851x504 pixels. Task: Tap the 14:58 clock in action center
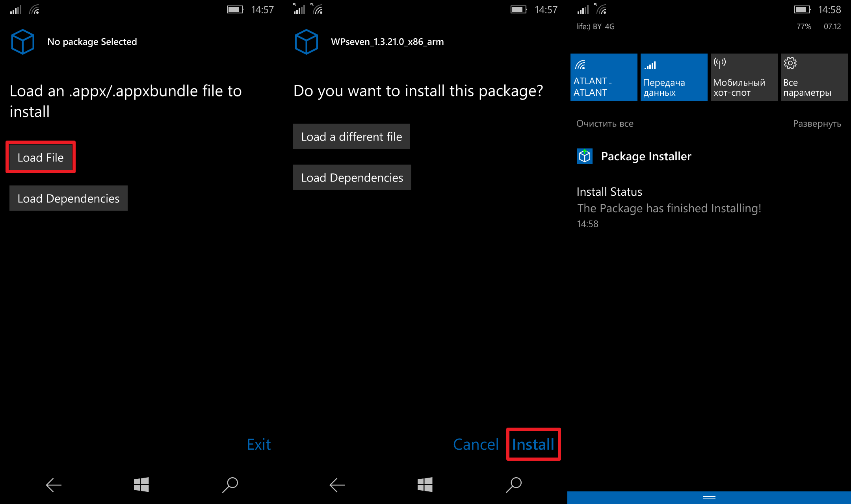click(830, 10)
